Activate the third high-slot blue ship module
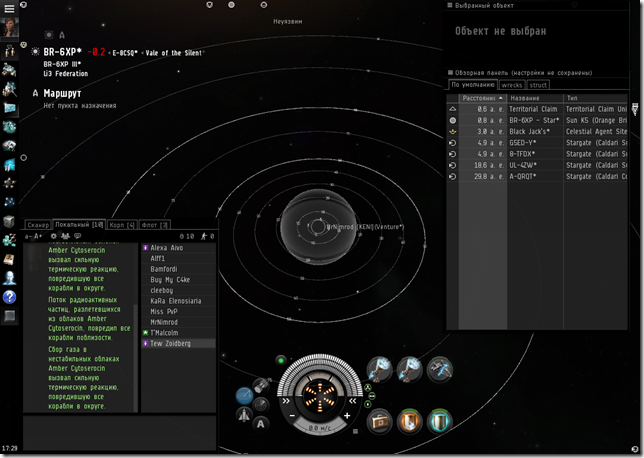644x458 pixels. 439,369
